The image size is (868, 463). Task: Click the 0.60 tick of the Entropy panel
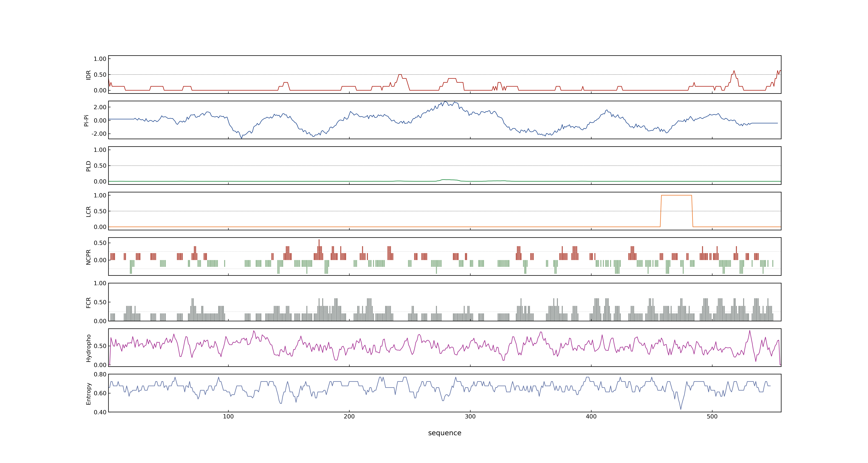100,393
